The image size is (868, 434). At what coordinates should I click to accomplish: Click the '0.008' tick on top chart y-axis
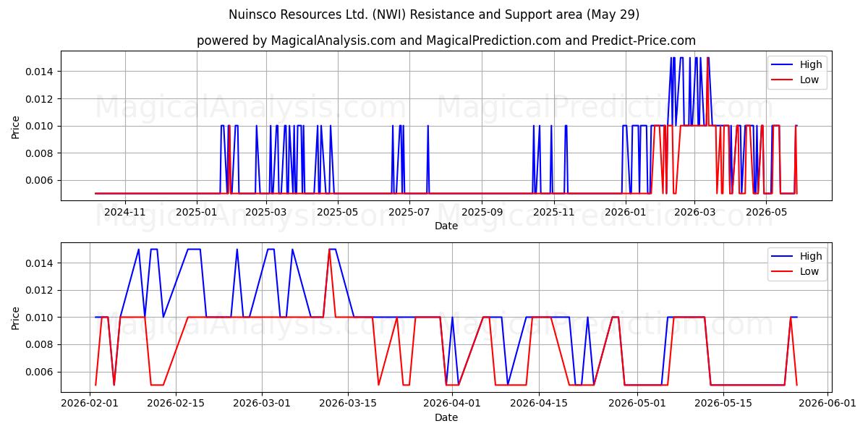coord(41,153)
